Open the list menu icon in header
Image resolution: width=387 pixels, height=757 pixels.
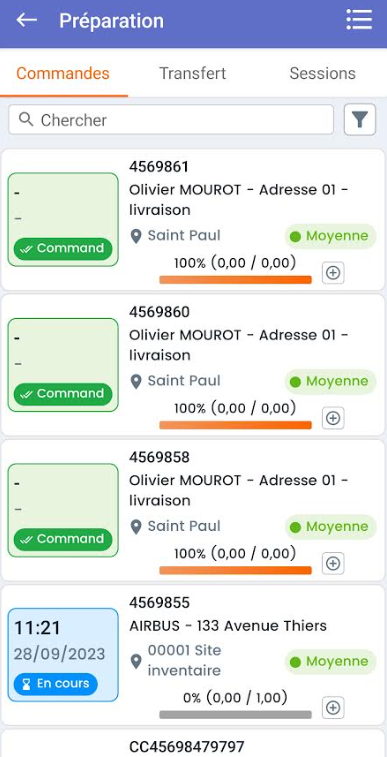pos(359,20)
